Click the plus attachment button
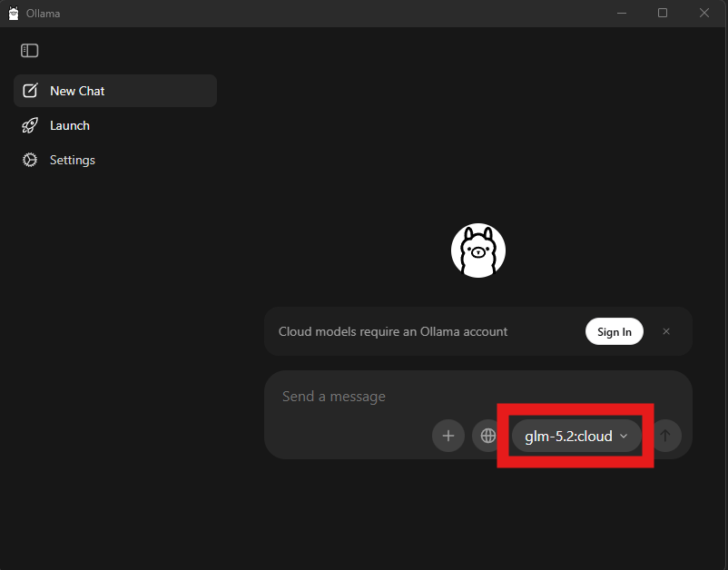This screenshot has height=570, width=728. tap(448, 436)
